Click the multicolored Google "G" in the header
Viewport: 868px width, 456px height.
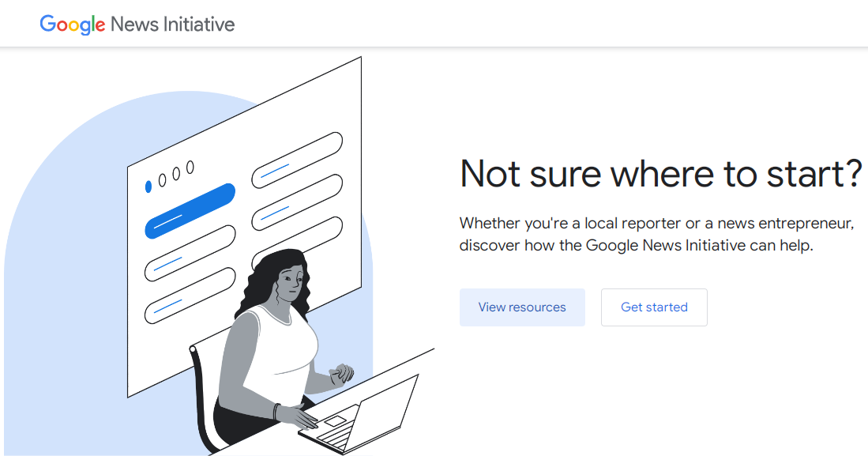click(49, 24)
